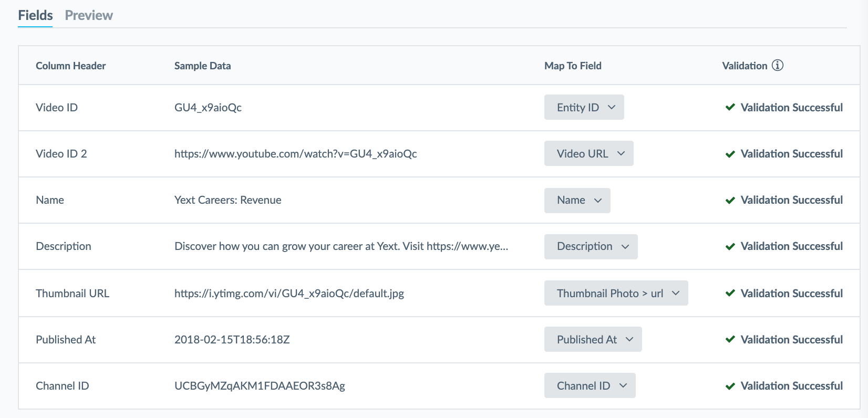Expand the Thumbnail Photo > url dropdown
The image size is (868, 418).
coord(616,293)
